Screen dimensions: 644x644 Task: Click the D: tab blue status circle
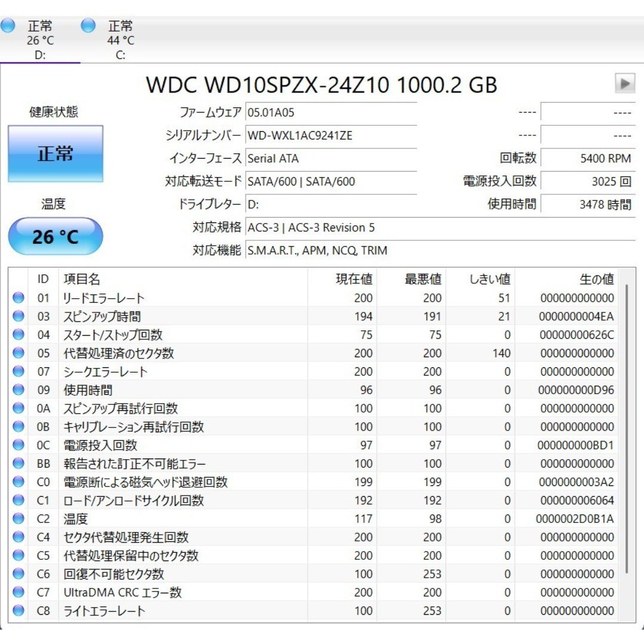8,26
